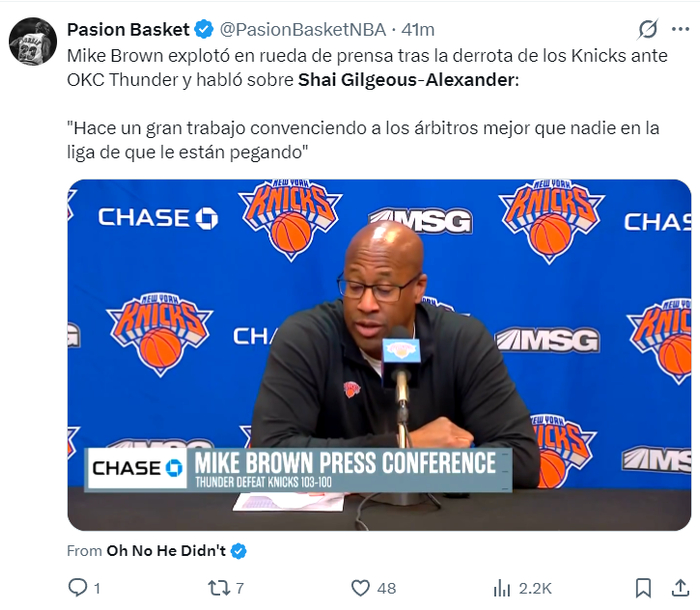Click the 41m timestamp link
700x610 pixels.
pos(418,29)
